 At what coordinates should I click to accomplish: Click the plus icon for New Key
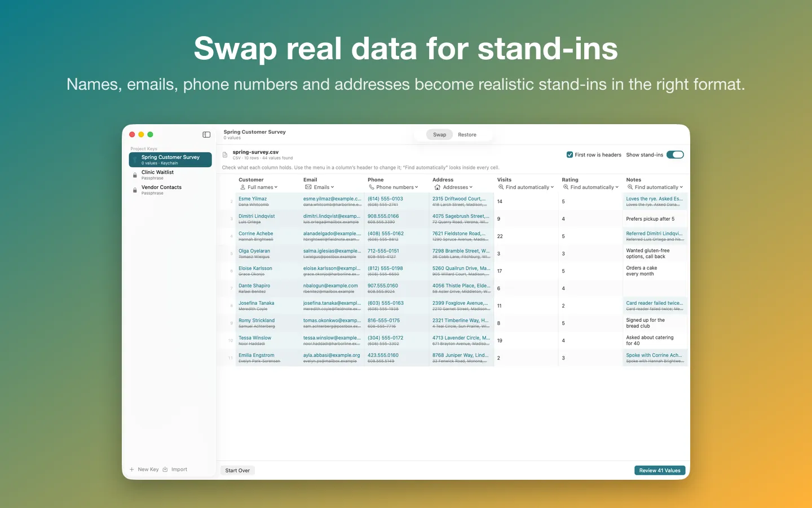point(132,470)
